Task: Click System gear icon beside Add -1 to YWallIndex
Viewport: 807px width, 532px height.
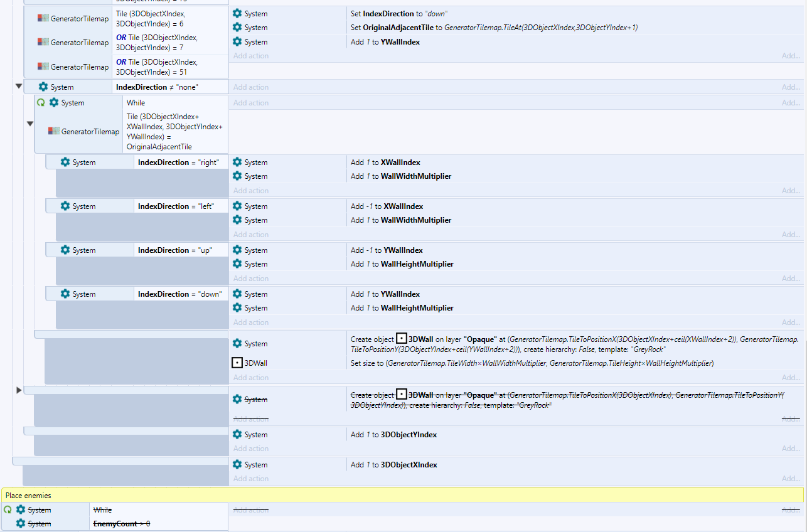Action: (x=237, y=250)
